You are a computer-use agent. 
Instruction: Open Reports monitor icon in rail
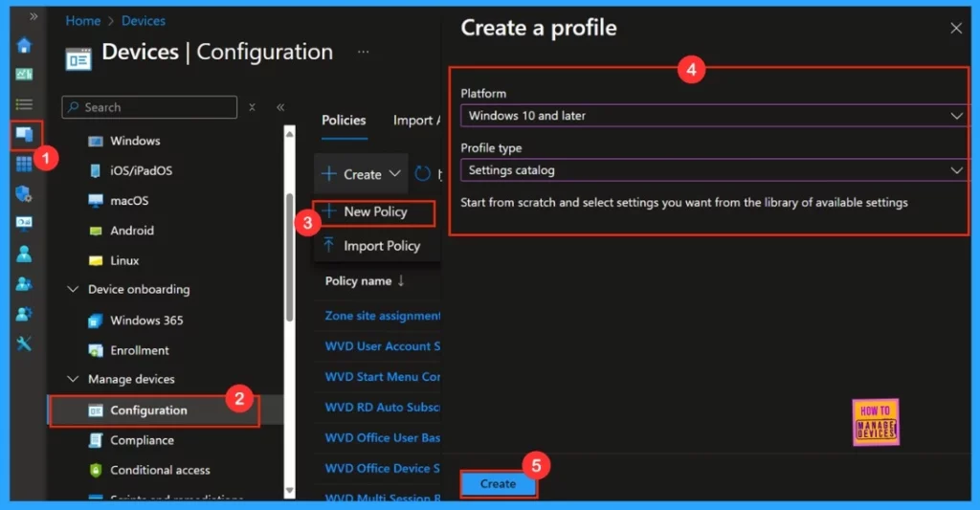point(24,224)
